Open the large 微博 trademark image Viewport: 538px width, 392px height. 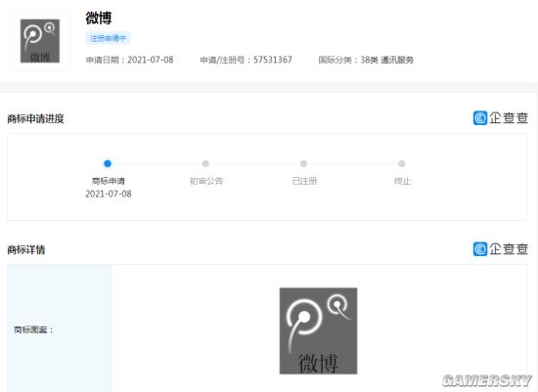[x=319, y=331]
